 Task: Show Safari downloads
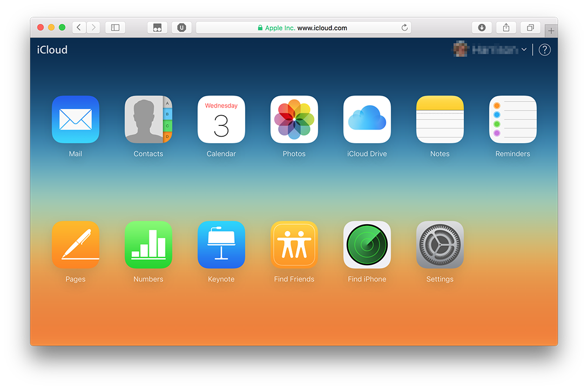[482, 28]
